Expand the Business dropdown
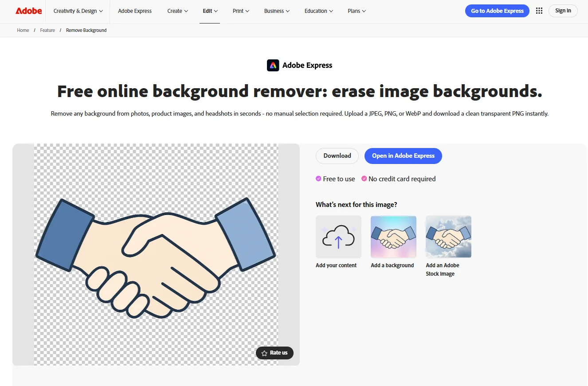This screenshot has width=588, height=386. pos(277,11)
